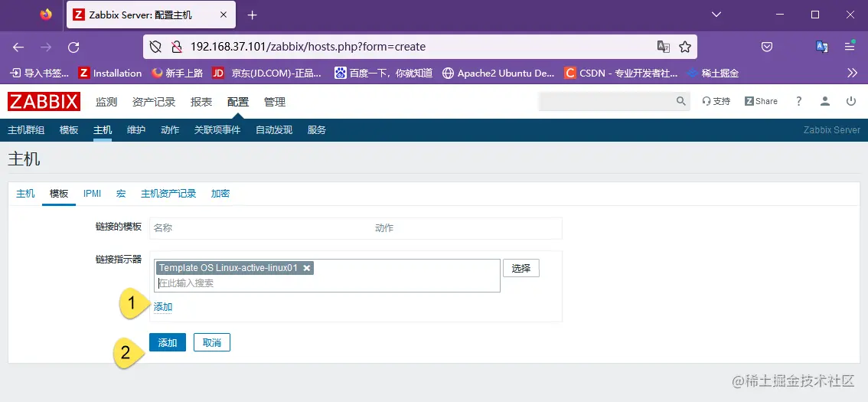Viewport: 868px width, 402px height.
Task: Switch to the 模板 form tab
Action: pos(59,194)
